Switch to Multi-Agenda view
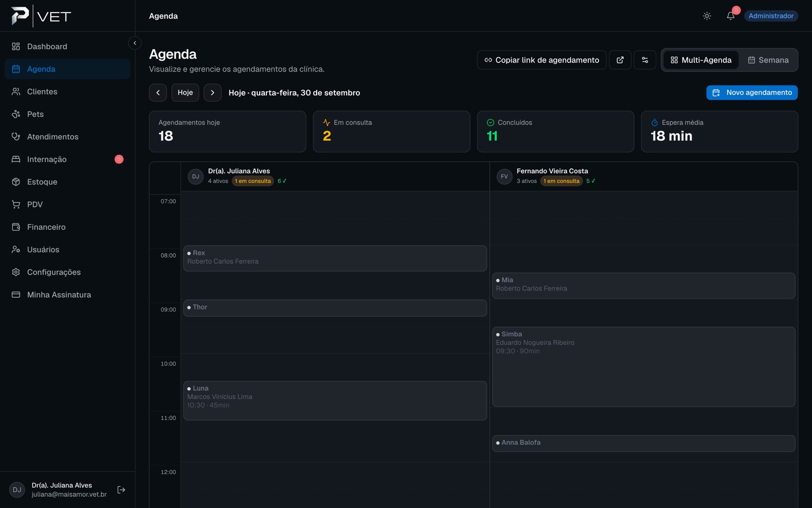812x508 pixels. (701, 60)
